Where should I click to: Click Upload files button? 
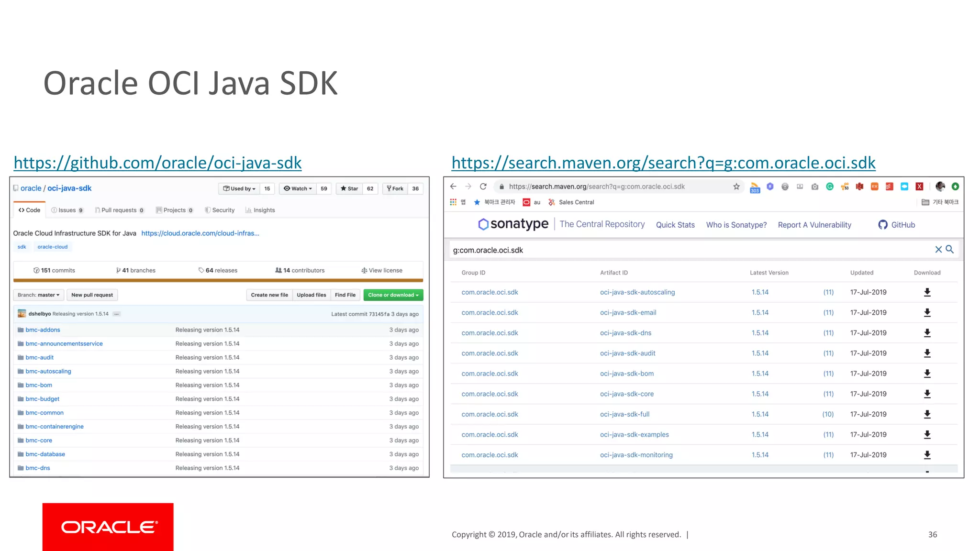click(312, 295)
